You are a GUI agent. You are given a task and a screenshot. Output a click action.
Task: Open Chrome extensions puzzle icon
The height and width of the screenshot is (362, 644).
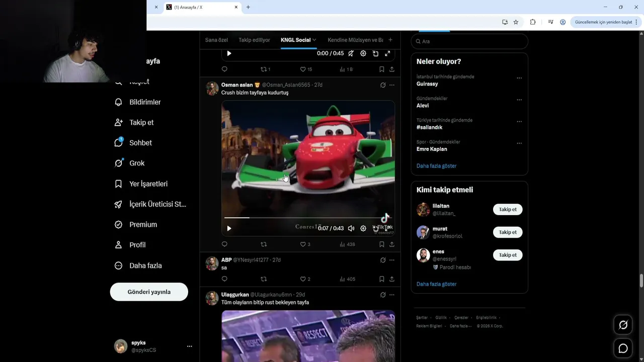(x=532, y=22)
